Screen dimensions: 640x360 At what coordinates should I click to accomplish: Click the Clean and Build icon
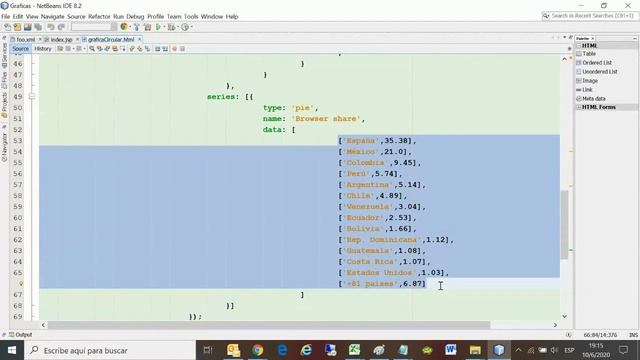click(147, 27)
